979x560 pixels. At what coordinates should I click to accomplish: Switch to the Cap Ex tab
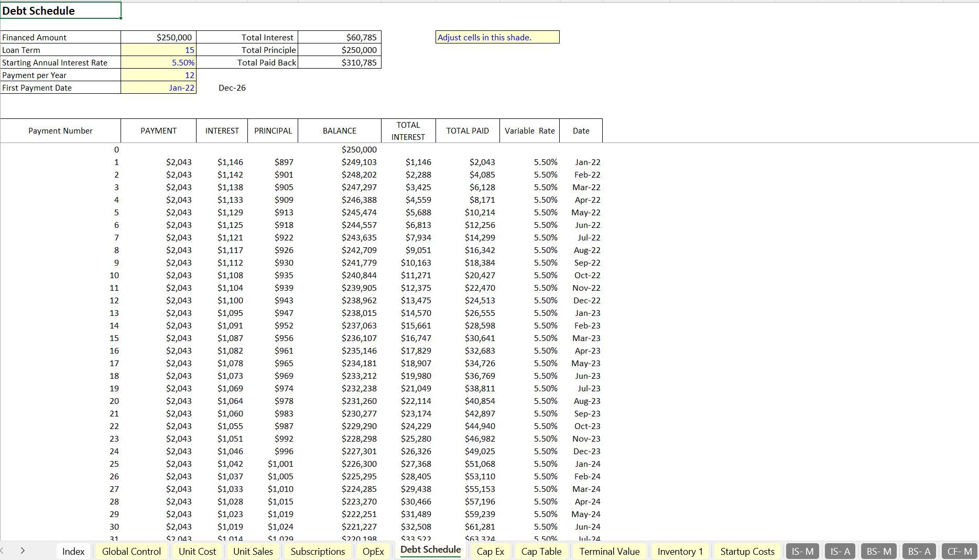coord(491,551)
